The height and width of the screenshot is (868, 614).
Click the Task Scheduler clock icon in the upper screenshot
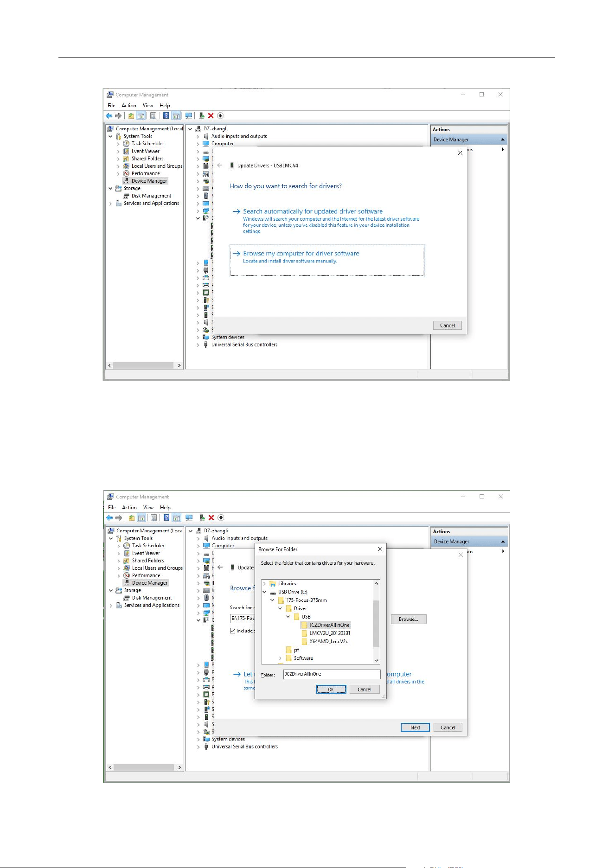[x=126, y=144]
